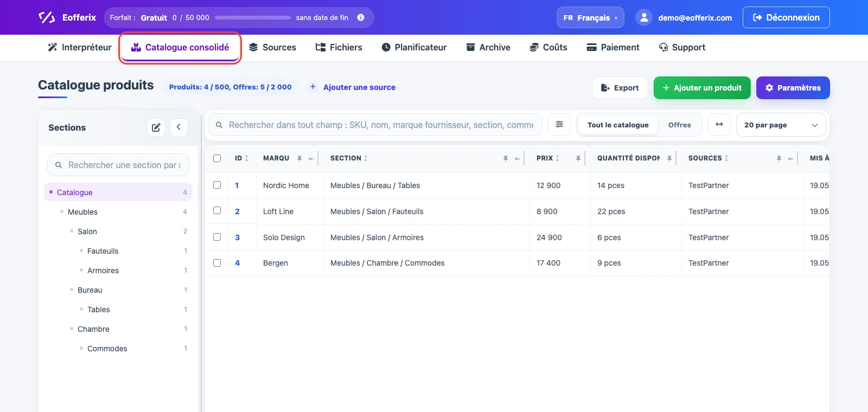Open the Fichiers tab

pos(339,47)
